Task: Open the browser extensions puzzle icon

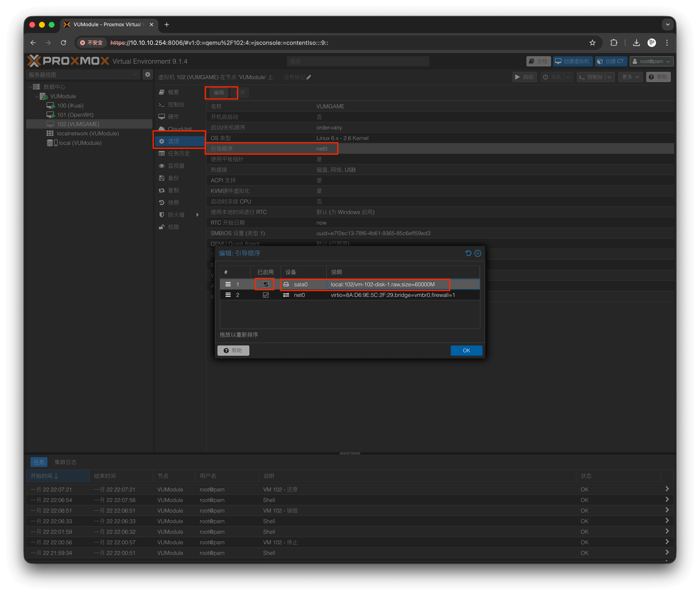Action: (x=614, y=43)
